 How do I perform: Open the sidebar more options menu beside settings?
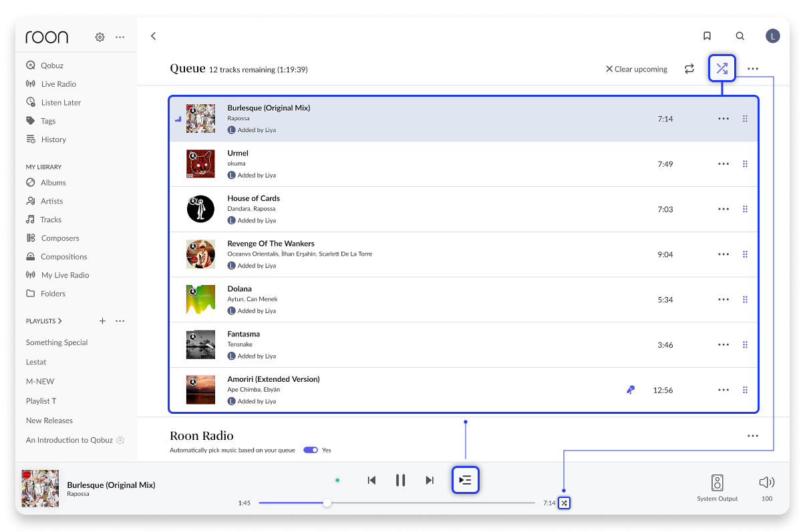pos(120,37)
